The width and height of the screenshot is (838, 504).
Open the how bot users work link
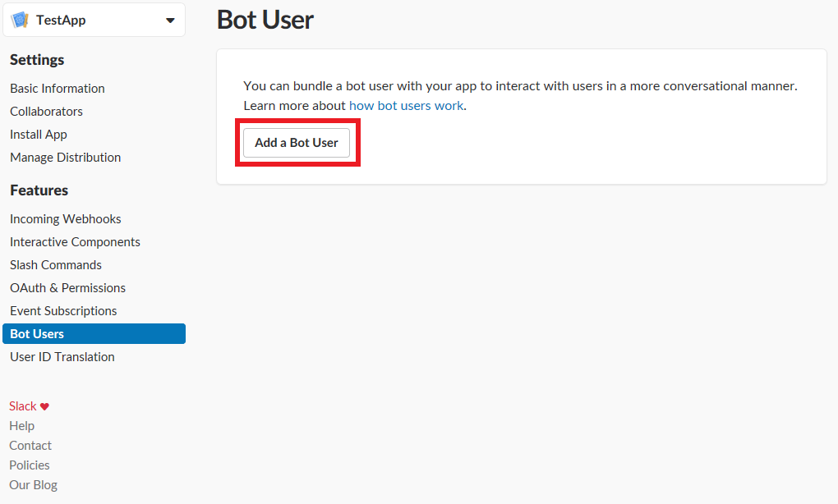406,105
